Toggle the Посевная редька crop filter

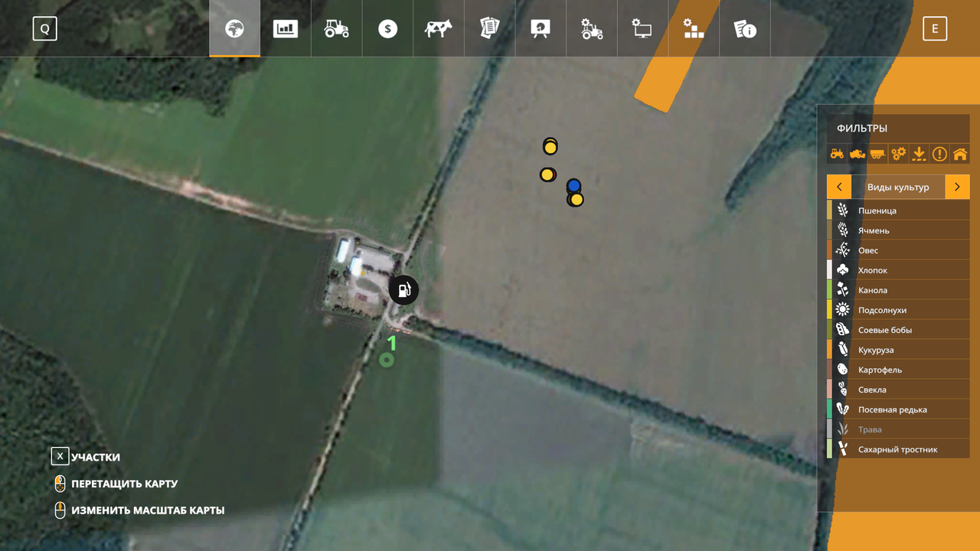point(898,409)
